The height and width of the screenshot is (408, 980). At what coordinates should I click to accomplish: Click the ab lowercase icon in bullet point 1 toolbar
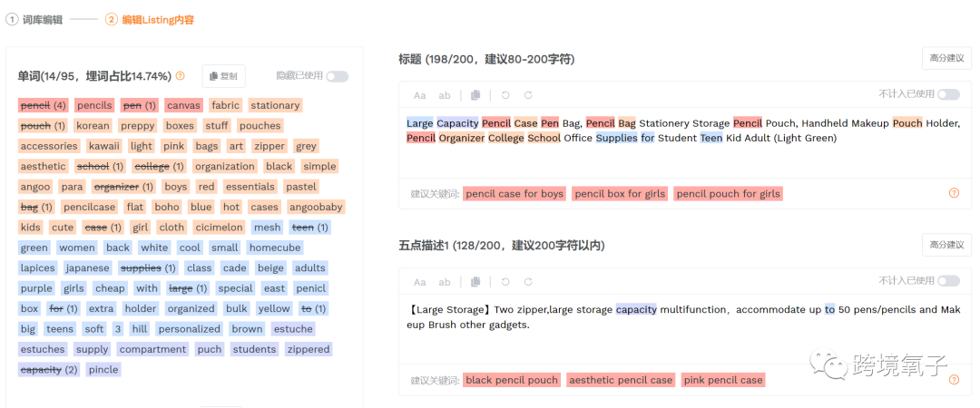445,282
